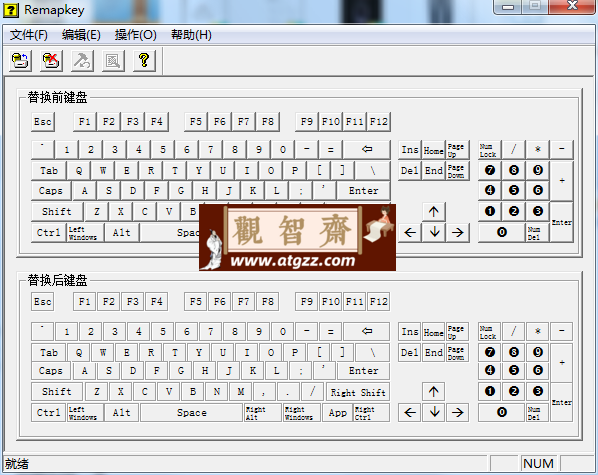Open the 操作(O) menu

tap(135, 35)
